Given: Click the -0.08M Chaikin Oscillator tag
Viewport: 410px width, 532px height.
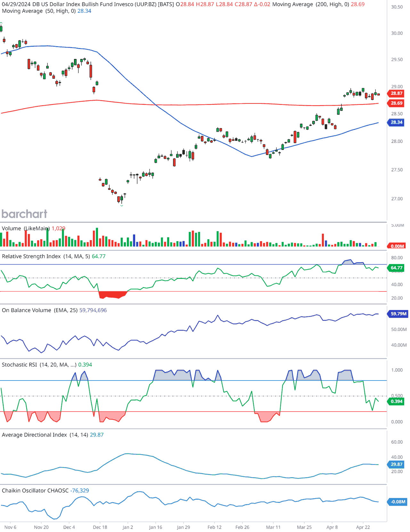Looking at the screenshot, I should tap(397, 502).
